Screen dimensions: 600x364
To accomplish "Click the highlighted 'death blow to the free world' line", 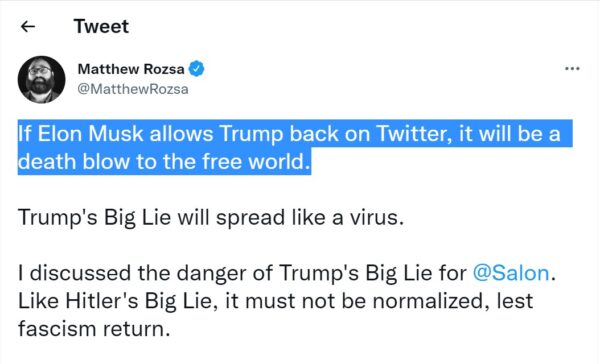I will (x=164, y=161).
